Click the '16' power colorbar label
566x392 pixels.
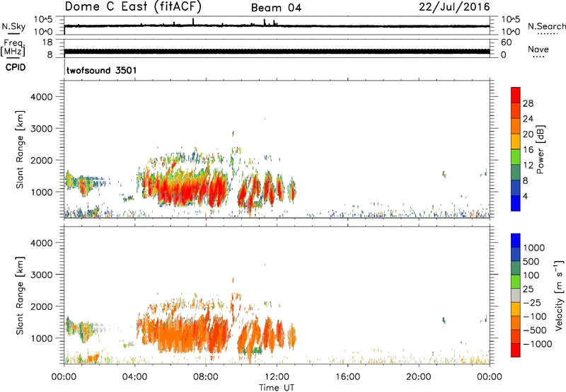pyautogui.click(x=528, y=150)
